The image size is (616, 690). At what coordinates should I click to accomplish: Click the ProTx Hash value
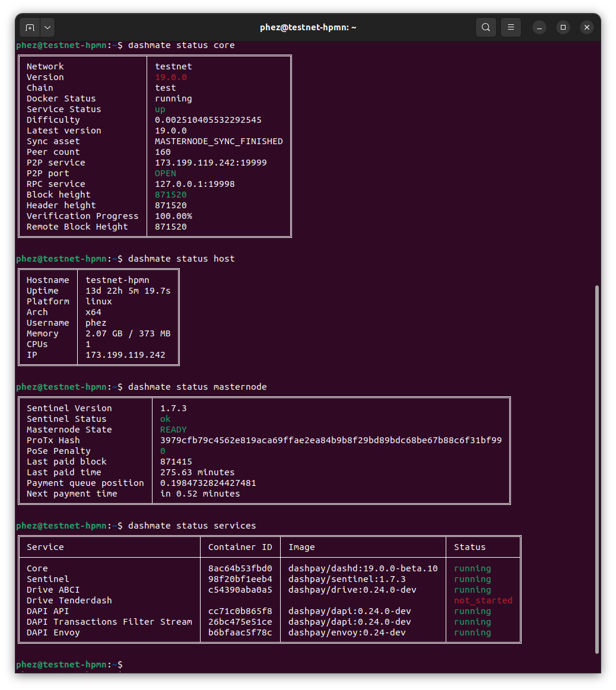tap(331, 440)
